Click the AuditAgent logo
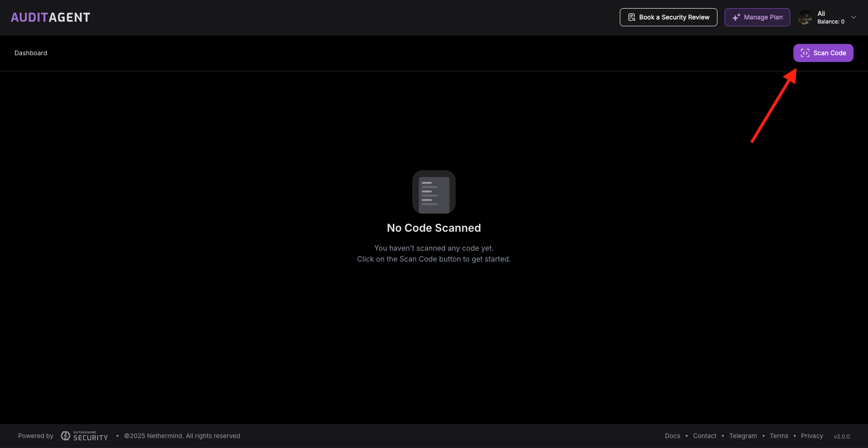This screenshot has height=448, width=868. (x=50, y=17)
